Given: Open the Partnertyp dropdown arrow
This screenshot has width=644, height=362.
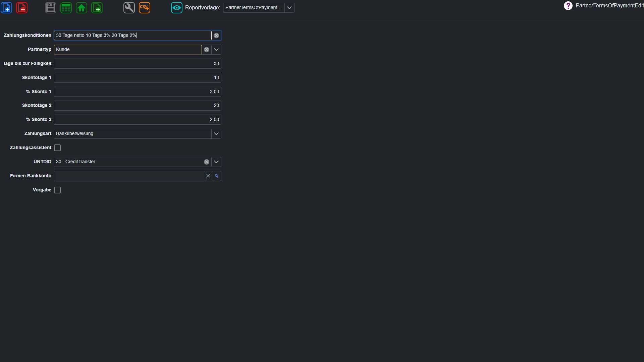Looking at the screenshot, I should point(216,50).
